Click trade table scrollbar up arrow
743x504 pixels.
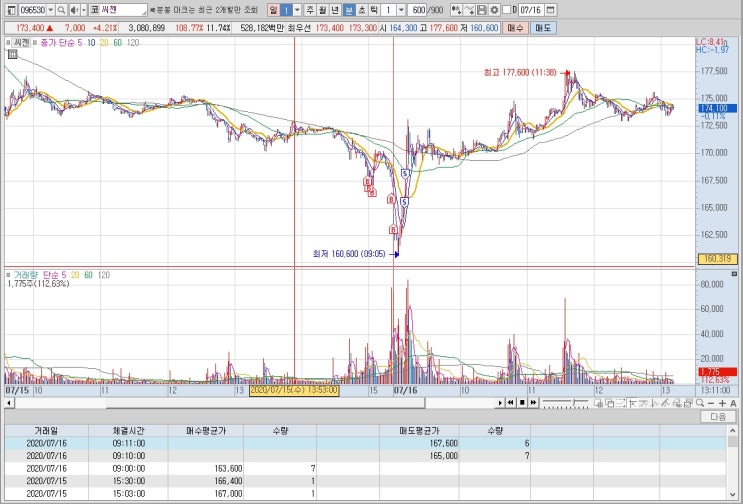pyautogui.click(x=733, y=431)
